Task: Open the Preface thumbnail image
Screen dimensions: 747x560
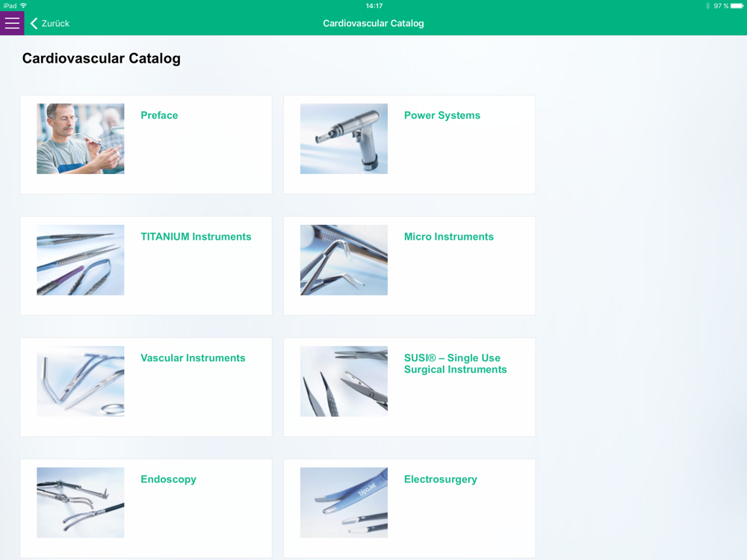Action: 81,139
